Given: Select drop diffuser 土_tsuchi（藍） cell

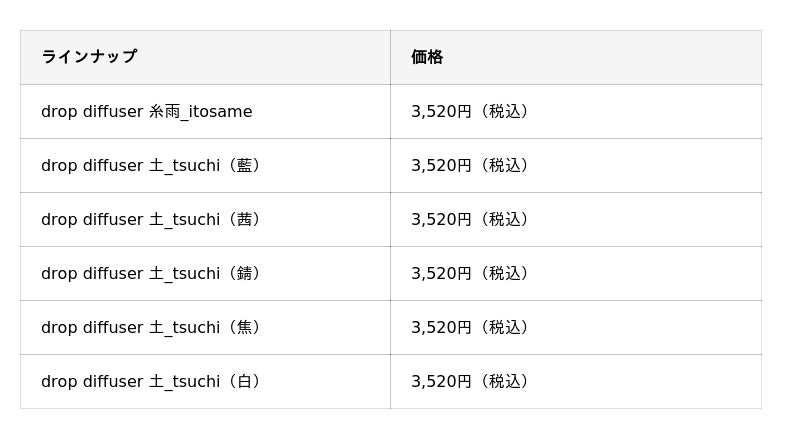Looking at the screenshot, I should click(x=150, y=166).
